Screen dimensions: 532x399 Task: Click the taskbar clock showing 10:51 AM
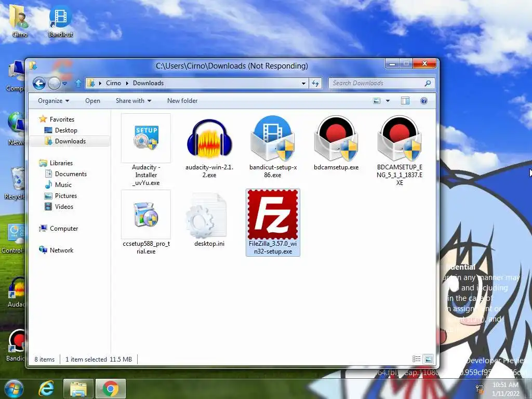(x=506, y=389)
